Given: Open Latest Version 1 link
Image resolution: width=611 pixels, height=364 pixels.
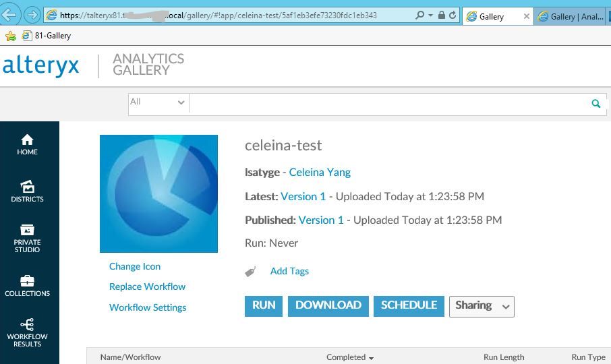Looking at the screenshot, I should pos(303,196).
